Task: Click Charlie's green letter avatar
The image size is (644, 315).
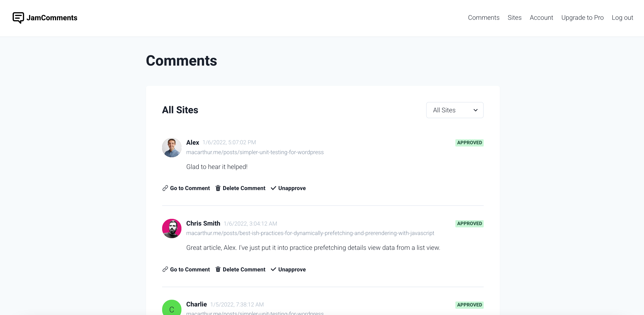Action: 172,309
